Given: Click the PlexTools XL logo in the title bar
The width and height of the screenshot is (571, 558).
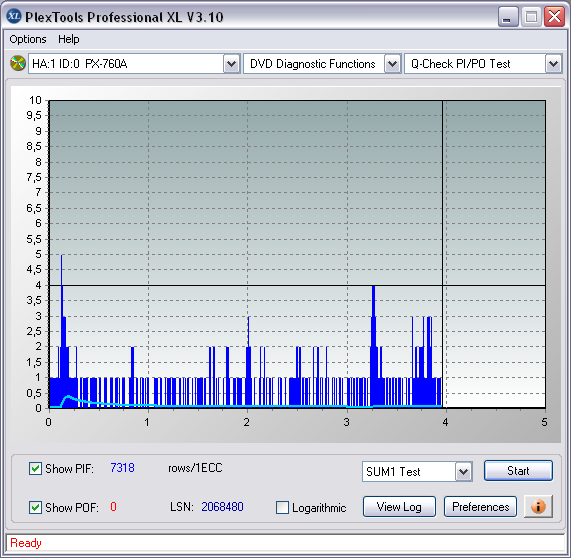Looking at the screenshot, I should pyautogui.click(x=14, y=16).
